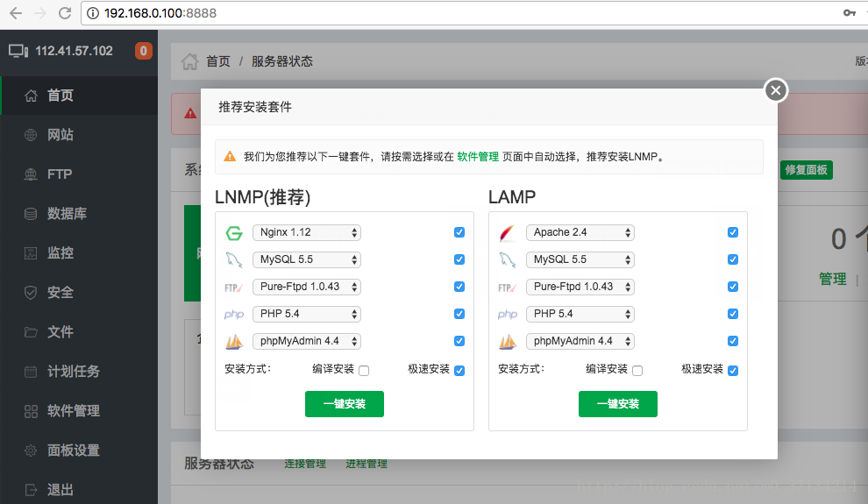Click the monitor icon beside 112.41.57.102
The image size is (868, 504).
coord(18,52)
